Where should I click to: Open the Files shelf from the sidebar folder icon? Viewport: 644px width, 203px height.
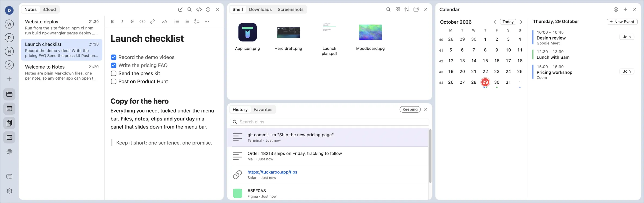(9, 94)
